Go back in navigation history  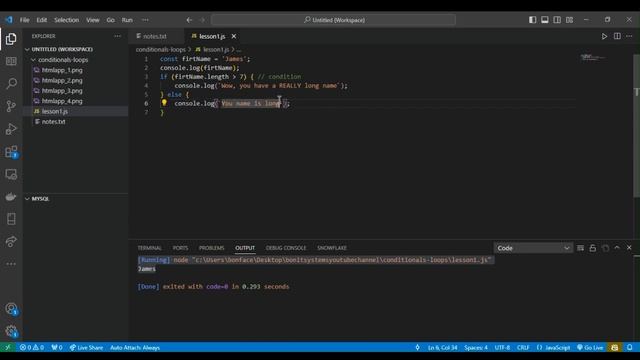(189, 20)
